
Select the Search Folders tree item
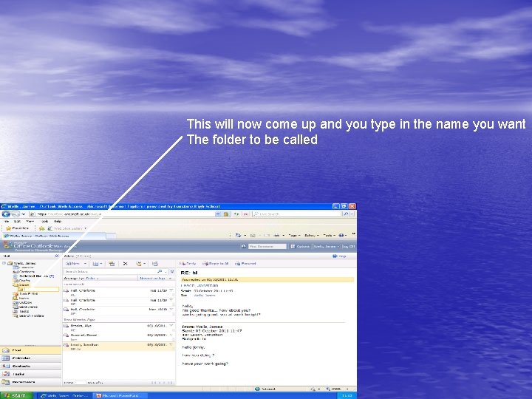[29, 316]
